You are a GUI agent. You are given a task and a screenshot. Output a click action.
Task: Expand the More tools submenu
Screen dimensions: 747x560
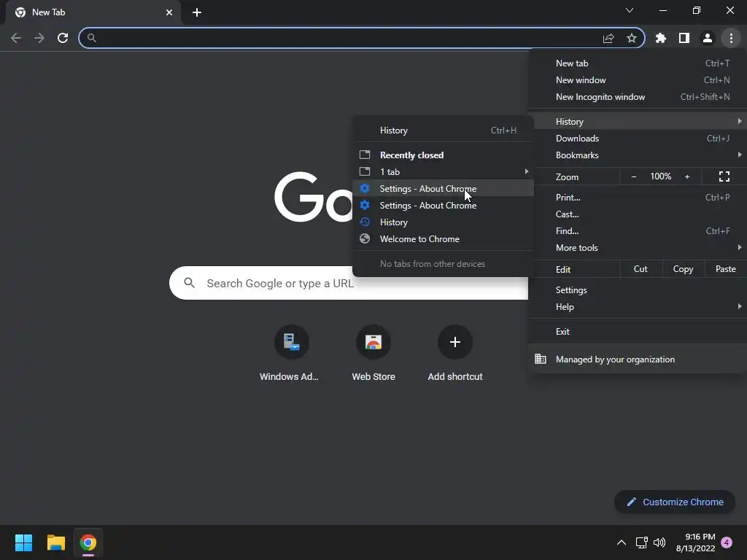click(638, 248)
